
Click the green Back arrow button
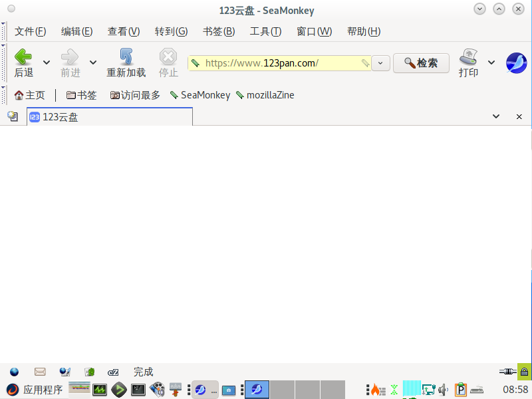tap(23, 63)
